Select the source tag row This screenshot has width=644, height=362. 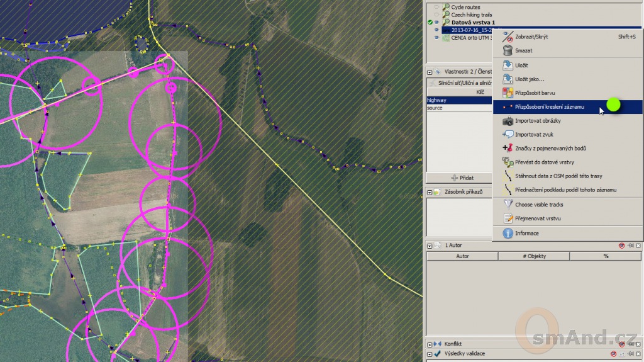pyautogui.click(x=459, y=108)
